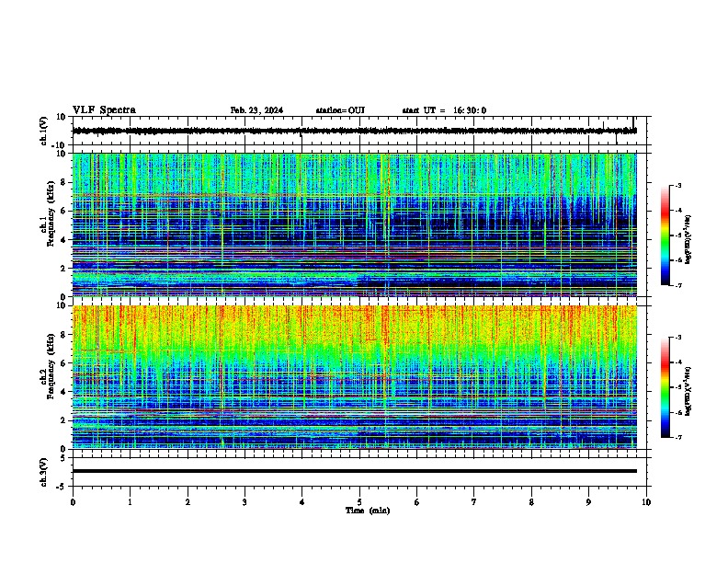Click the 'VLF Spectra' title text
The image size is (728, 563).
coord(104,110)
